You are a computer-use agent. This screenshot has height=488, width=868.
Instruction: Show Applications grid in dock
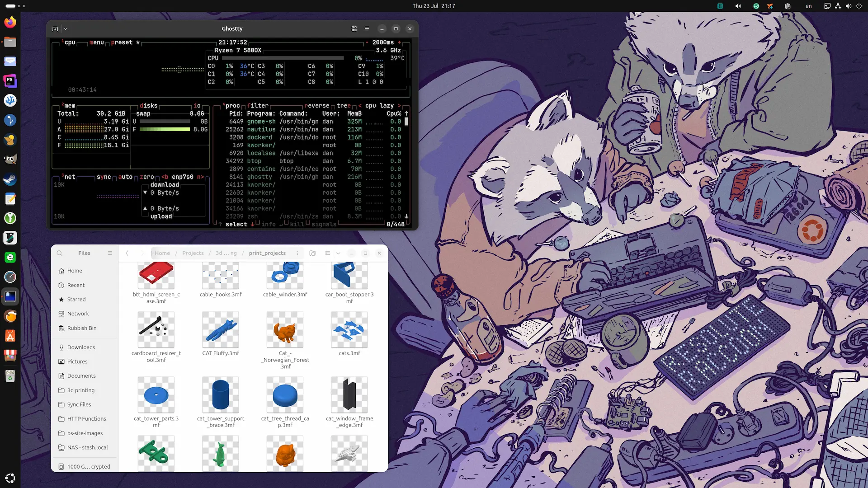click(x=10, y=478)
